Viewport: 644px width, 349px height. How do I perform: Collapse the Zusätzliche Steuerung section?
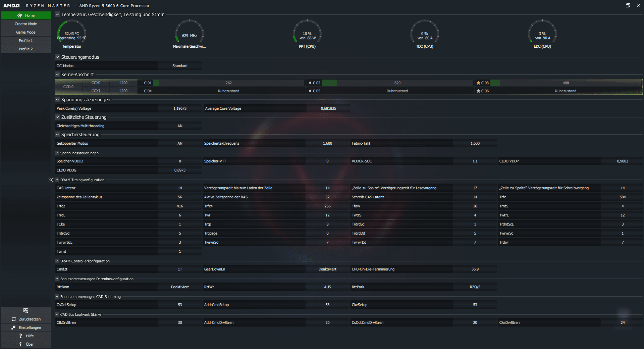57,117
